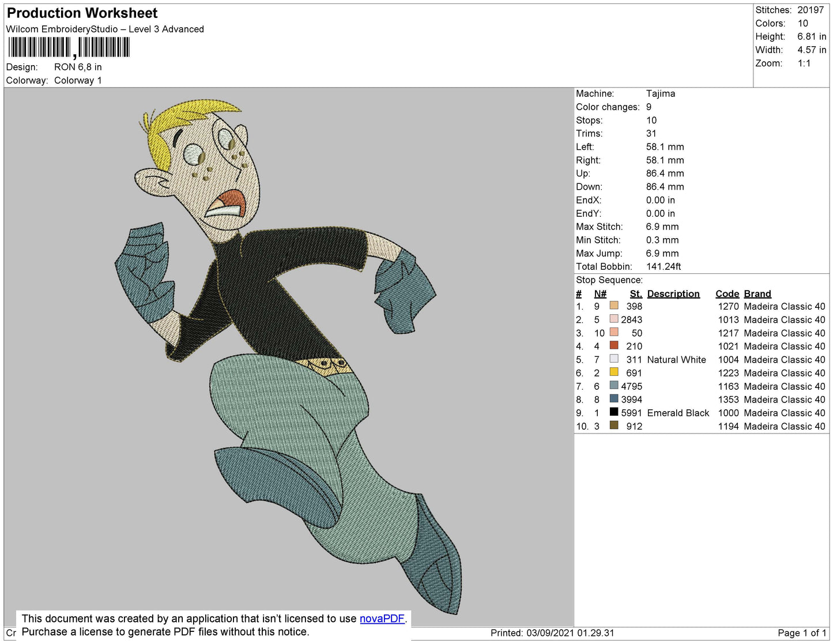Click the Description column header
This screenshot has height=644, width=833.
(673, 293)
